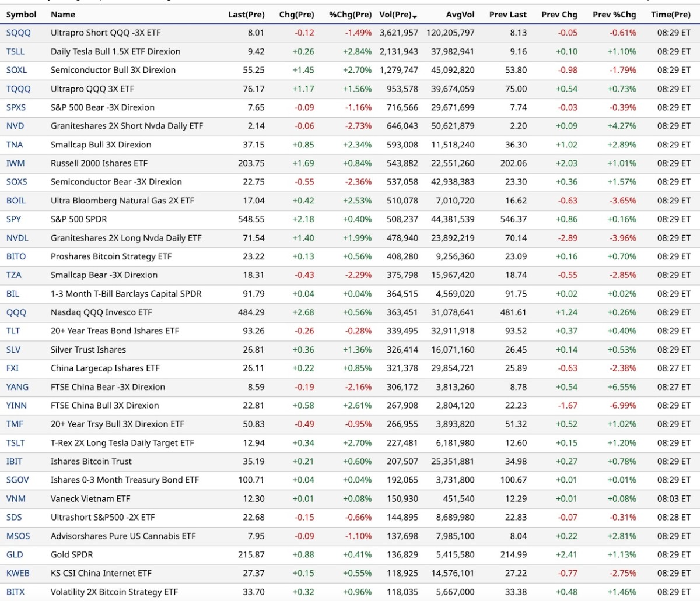Sort the table by Symbol column

pyautogui.click(x=21, y=15)
